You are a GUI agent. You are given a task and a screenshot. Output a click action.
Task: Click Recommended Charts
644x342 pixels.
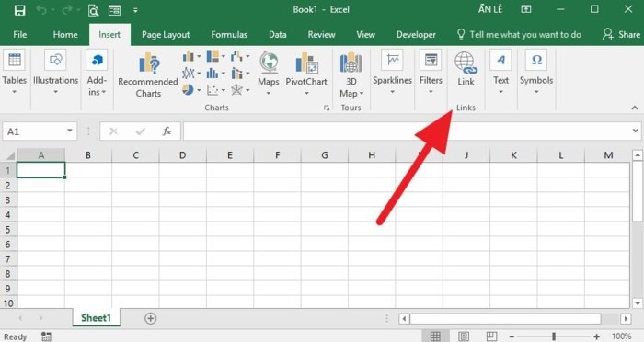148,74
